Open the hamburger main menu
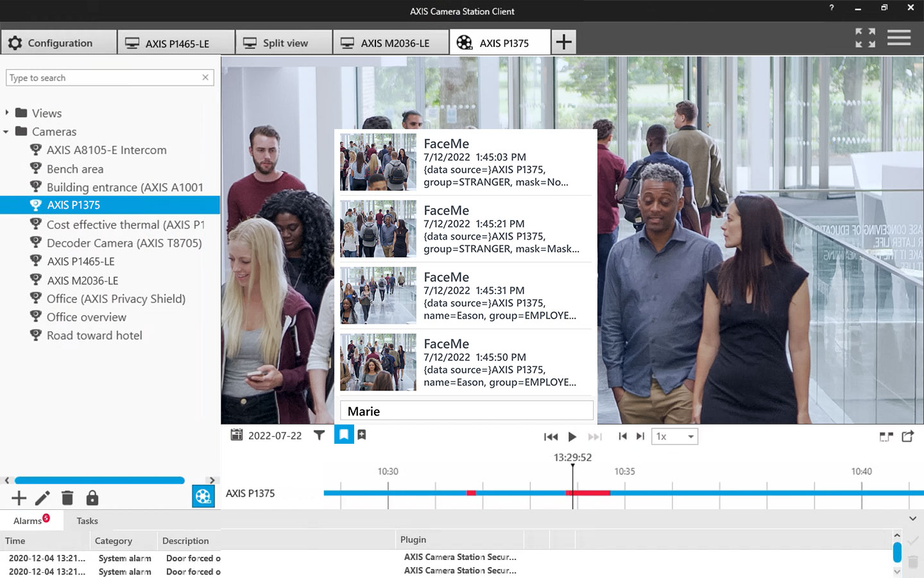 [899, 38]
